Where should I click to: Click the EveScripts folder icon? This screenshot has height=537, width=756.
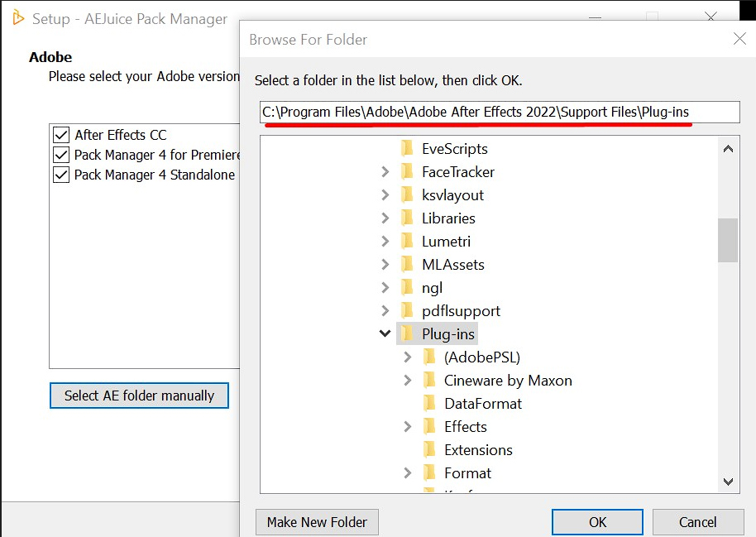tap(407, 149)
